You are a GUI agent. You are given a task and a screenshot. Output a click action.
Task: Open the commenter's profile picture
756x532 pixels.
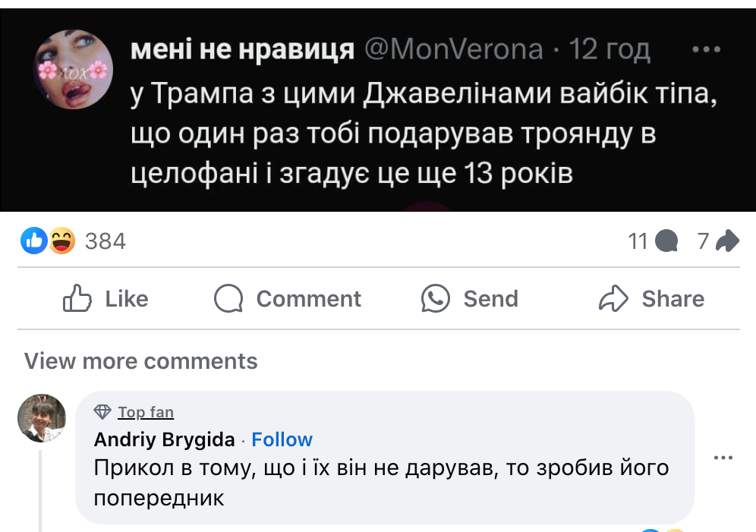[42, 418]
